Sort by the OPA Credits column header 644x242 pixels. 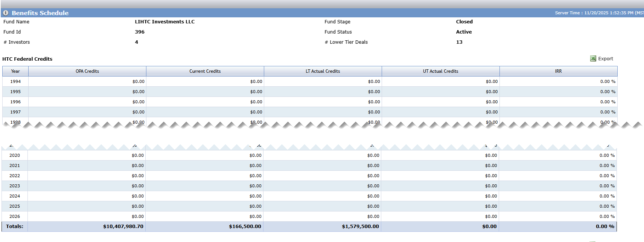click(x=87, y=71)
